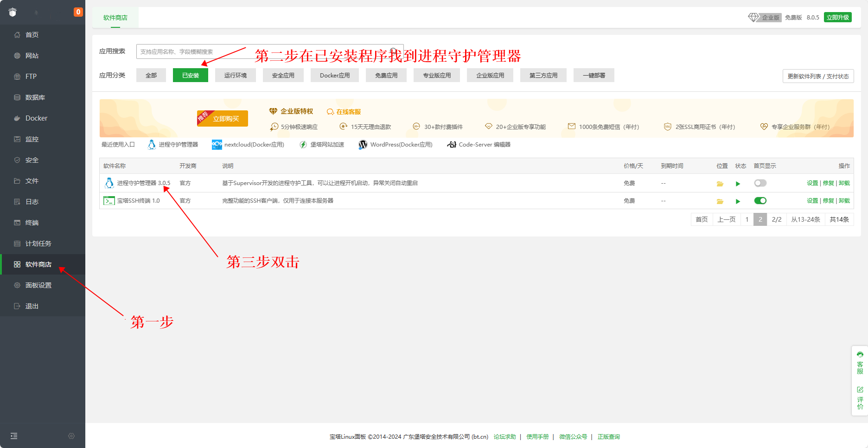Click the 宝塔SSH终端 terminal icon
Viewport: 868px width, 448px height.
(x=109, y=201)
